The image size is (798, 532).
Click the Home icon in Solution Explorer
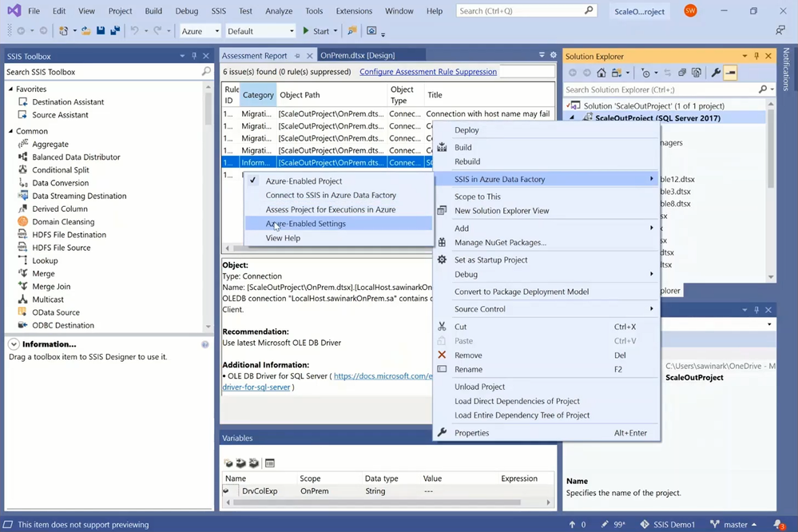coord(601,73)
